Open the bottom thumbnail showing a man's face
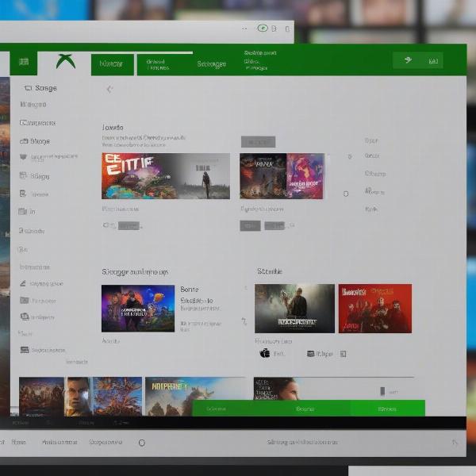476x476 pixels. click(79, 396)
